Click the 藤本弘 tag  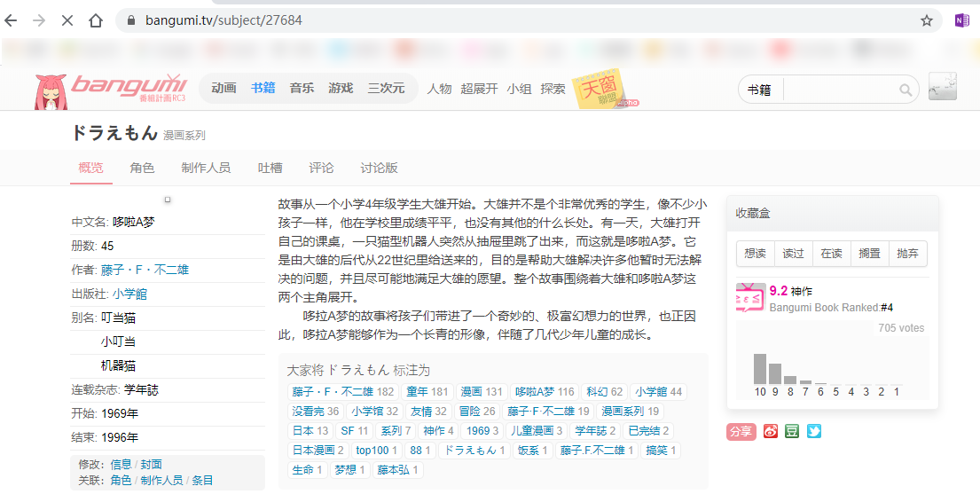point(398,469)
